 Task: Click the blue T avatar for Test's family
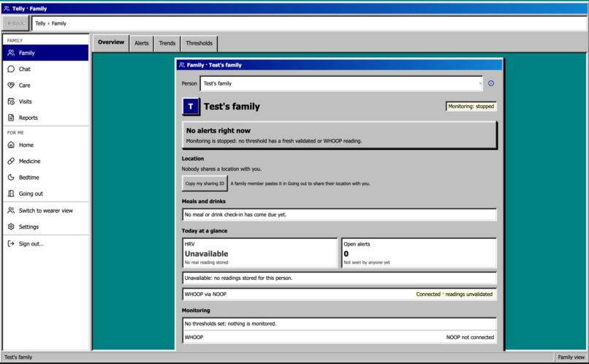point(191,106)
